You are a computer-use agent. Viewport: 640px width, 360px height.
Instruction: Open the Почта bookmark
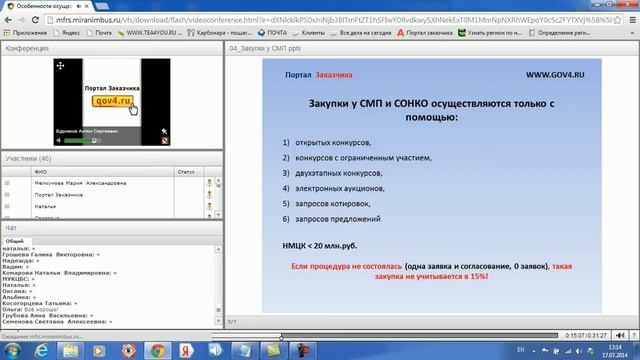pos(99,33)
